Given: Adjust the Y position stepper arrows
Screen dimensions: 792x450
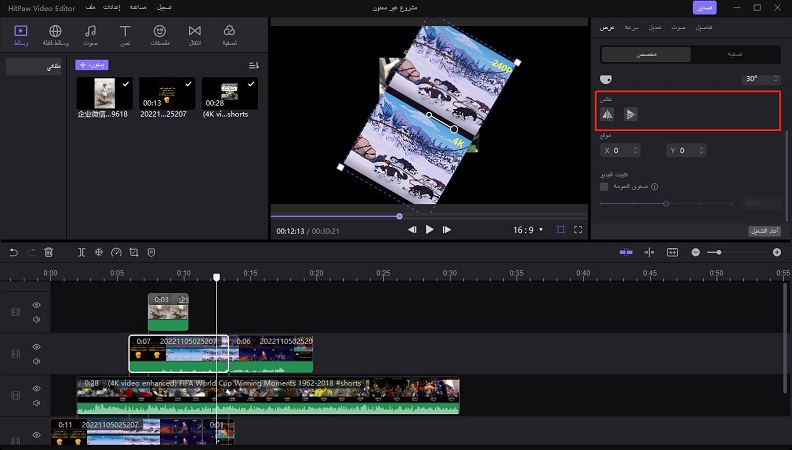Looking at the screenshot, I should coord(701,150).
